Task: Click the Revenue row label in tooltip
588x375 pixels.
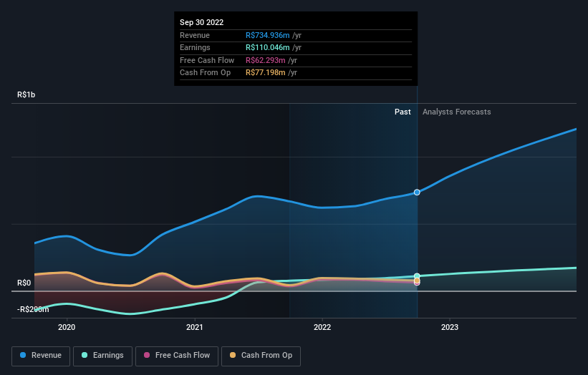Action: [x=195, y=35]
